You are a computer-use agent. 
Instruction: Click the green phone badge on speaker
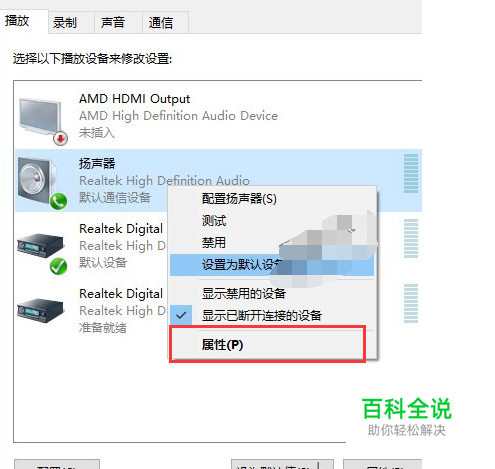pos(59,201)
